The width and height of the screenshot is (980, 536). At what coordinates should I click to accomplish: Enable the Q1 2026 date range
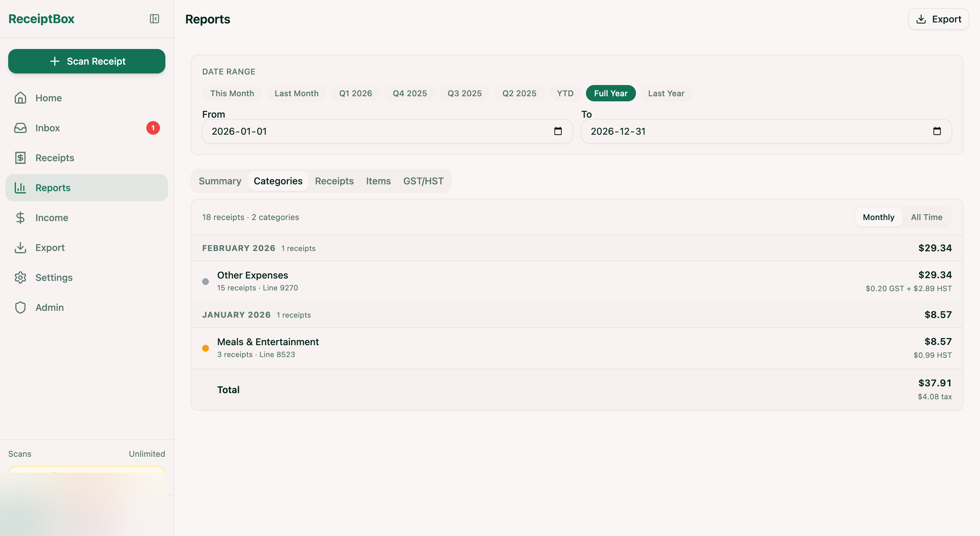tap(355, 93)
